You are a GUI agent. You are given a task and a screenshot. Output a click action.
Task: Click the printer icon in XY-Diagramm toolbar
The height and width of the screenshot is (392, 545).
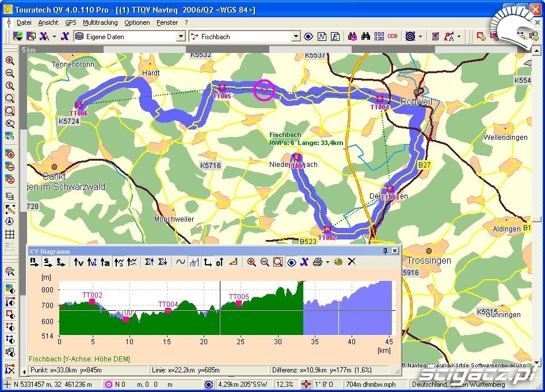point(317,262)
